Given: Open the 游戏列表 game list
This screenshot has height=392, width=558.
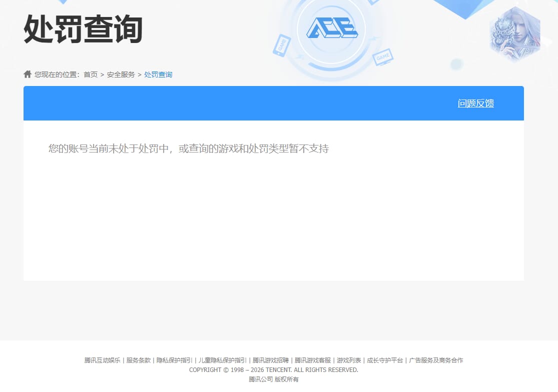Looking at the screenshot, I should pos(349,360).
